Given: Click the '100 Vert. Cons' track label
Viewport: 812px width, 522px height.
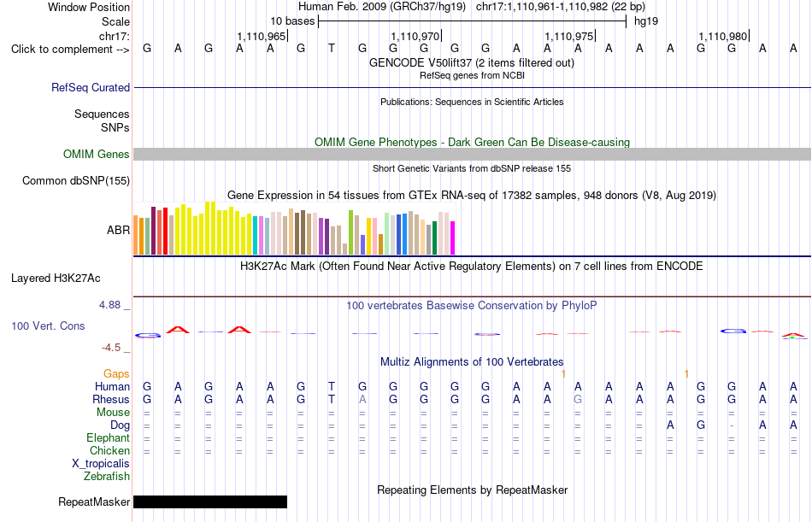Looking at the screenshot, I should [x=48, y=326].
